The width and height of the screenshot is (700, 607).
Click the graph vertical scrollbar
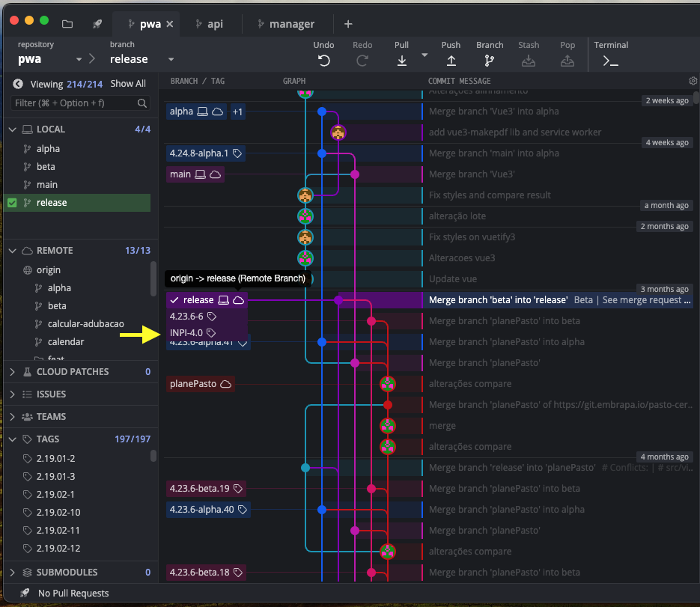[x=696, y=99]
